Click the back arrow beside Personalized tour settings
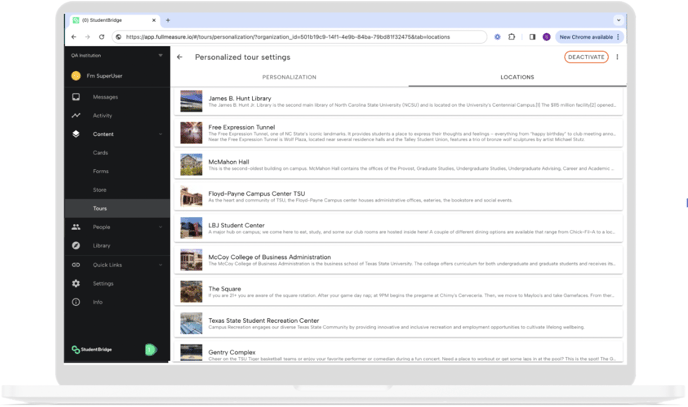The height and width of the screenshot is (407, 688). click(x=179, y=57)
